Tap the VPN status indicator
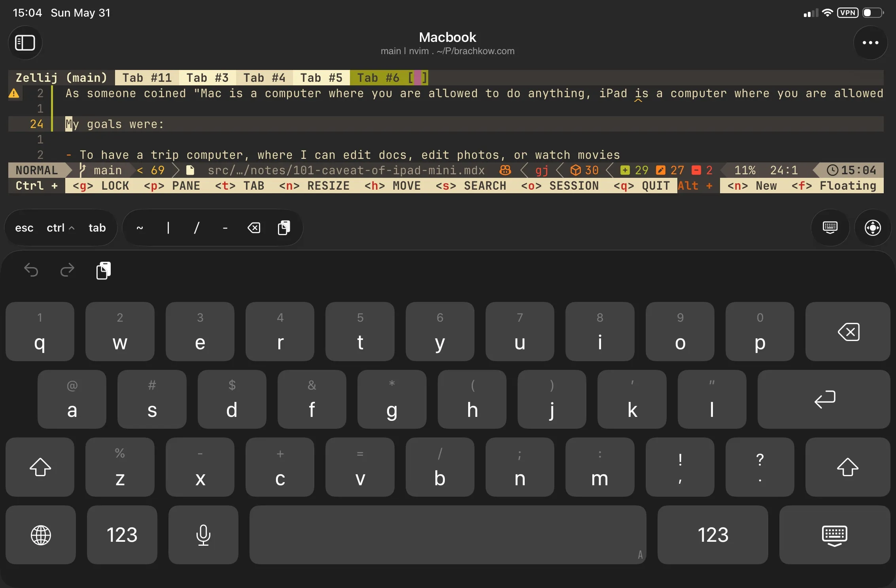 pos(848,13)
